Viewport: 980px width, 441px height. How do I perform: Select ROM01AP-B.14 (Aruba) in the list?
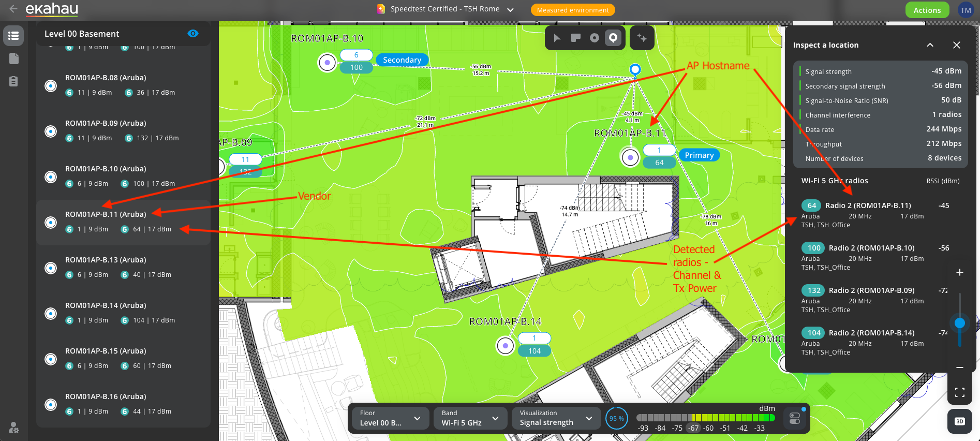123,313
